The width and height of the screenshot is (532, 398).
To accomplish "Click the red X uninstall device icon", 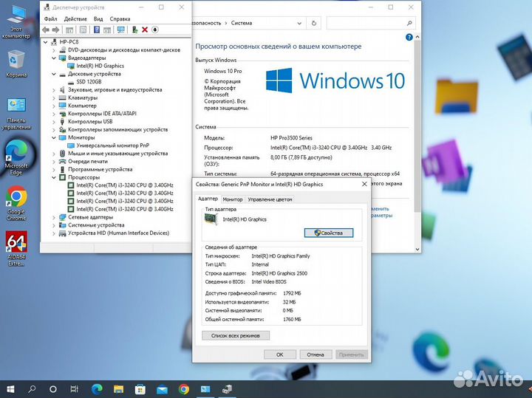I will [x=145, y=30].
